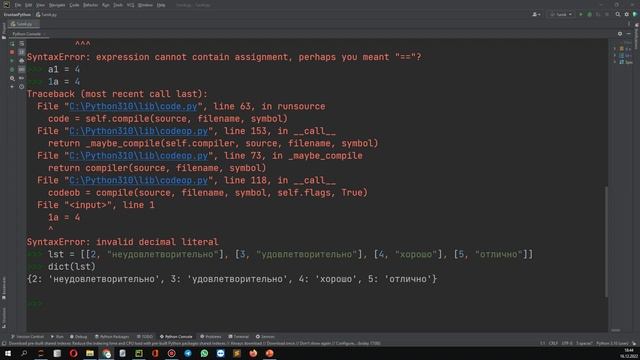Expand first variable node in variables pane
This screenshot has height=360, width=640.
click(615, 49)
